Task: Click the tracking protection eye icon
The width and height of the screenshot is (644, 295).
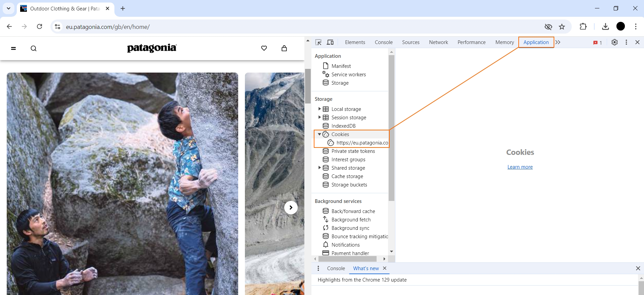Action: pyautogui.click(x=548, y=27)
